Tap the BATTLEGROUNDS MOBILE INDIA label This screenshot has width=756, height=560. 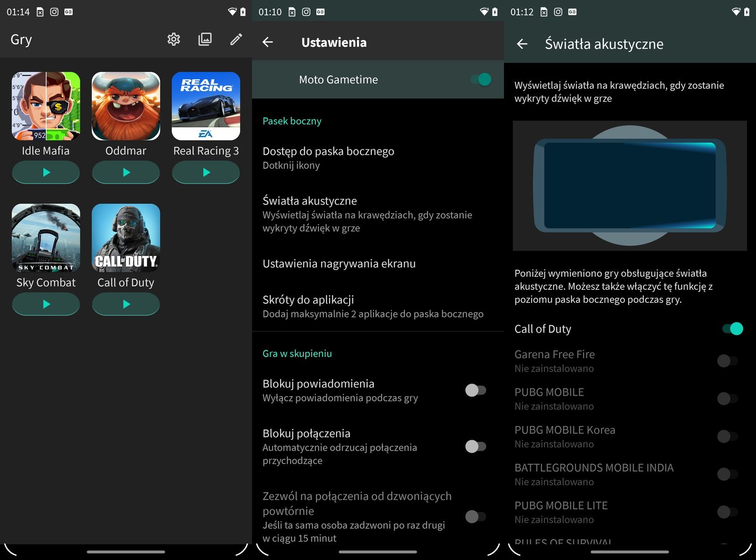pos(594,468)
